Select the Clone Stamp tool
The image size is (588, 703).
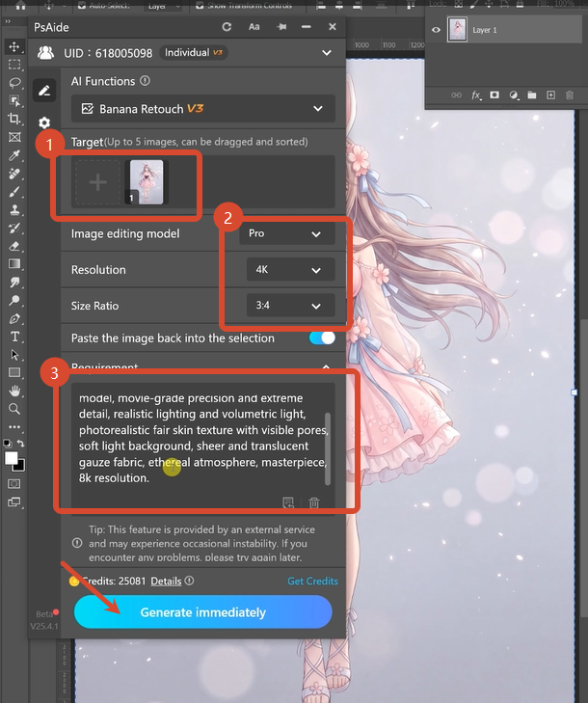point(14,210)
